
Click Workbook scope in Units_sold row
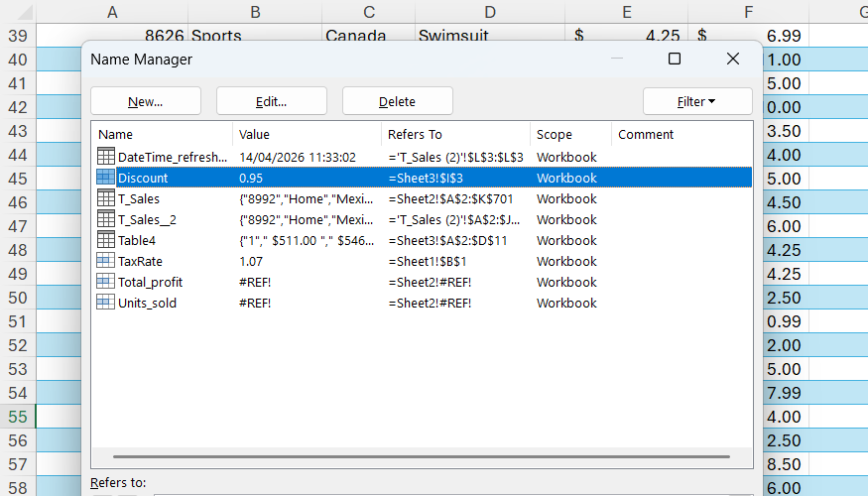click(566, 304)
